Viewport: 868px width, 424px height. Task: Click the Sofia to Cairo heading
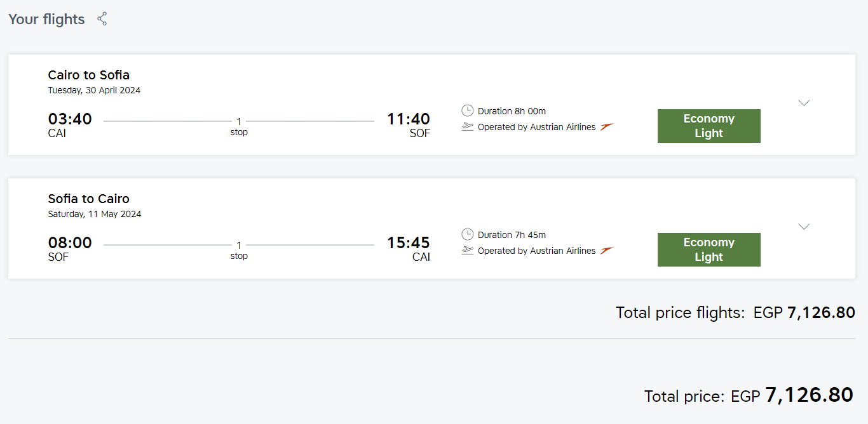point(89,199)
